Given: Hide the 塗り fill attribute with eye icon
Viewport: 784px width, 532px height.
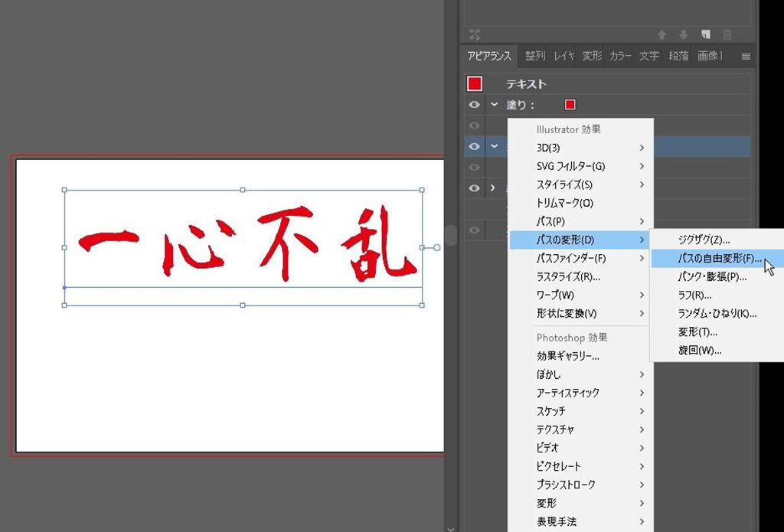Looking at the screenshot, I should (474, 105).
